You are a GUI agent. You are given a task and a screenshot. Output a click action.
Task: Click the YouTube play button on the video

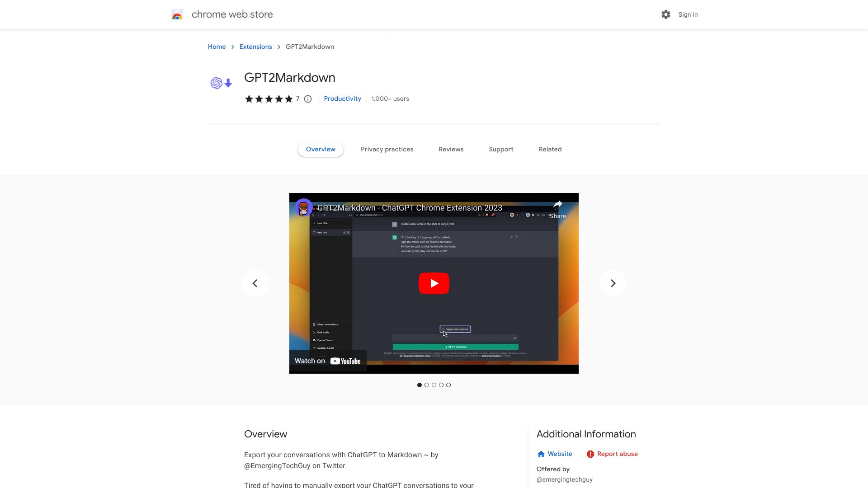pyautogui.click(x=434, y=283)
